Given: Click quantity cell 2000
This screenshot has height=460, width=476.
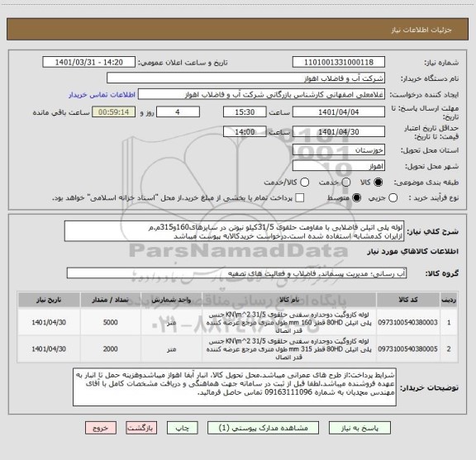Looking at the screenshot, I should click(111, 349).
